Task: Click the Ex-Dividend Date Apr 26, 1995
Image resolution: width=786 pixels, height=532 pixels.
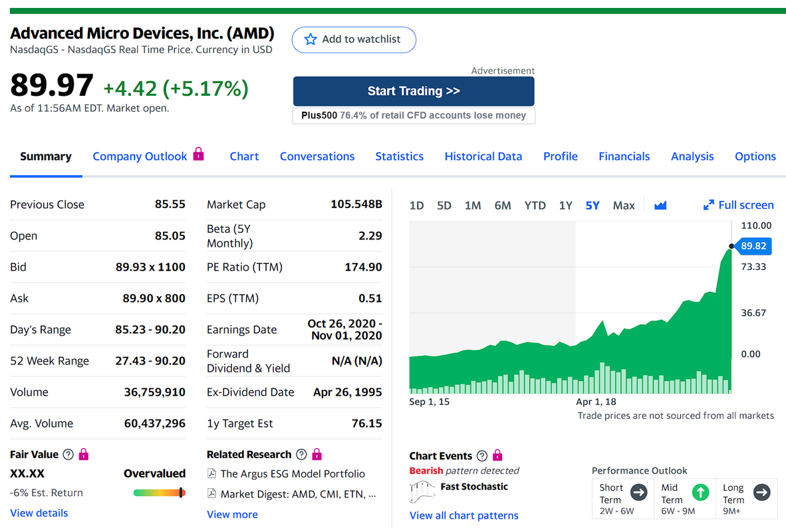Action: point(347,392)
